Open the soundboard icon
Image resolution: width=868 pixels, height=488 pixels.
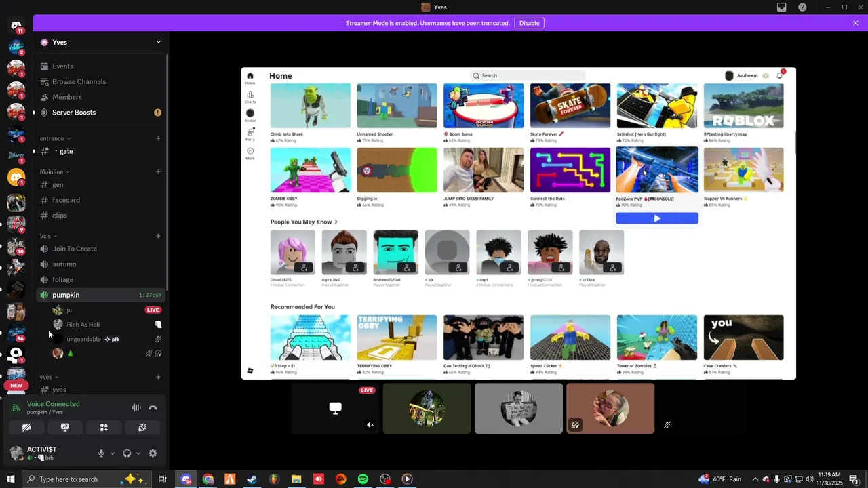point(142,428)
